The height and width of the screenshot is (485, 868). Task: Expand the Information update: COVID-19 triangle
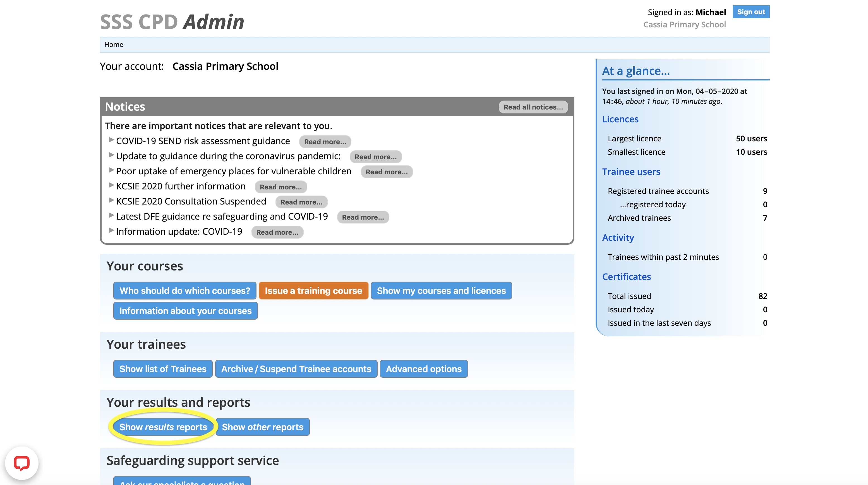pyautogui.click(x=111, y=230)
